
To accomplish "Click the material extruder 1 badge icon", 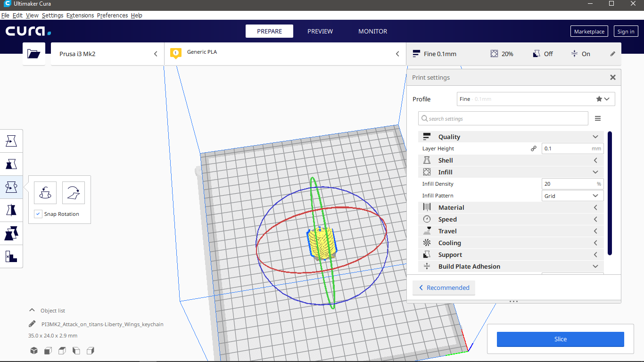I will (176, 53).
